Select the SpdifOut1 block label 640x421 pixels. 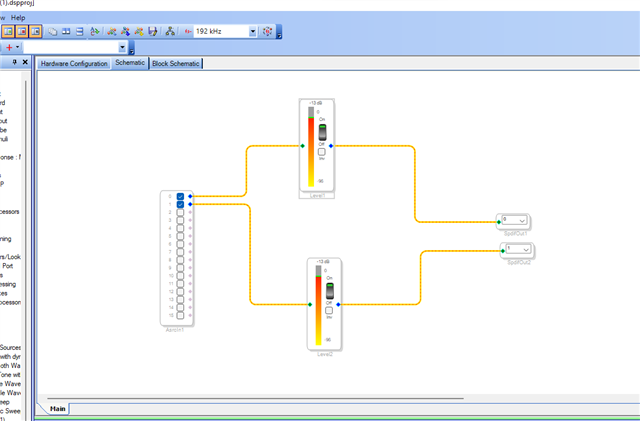(515, 234)
